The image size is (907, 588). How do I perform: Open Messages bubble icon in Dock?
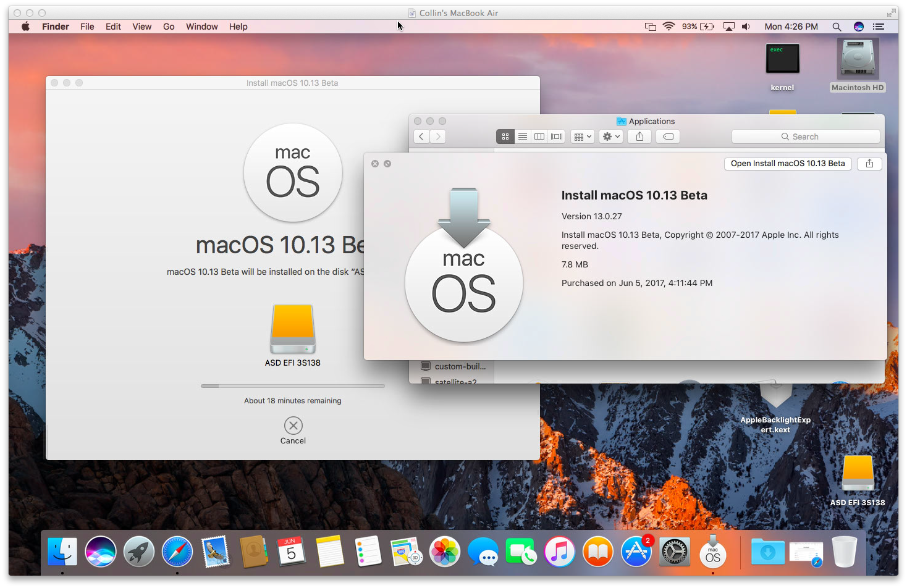click(483, 552)
